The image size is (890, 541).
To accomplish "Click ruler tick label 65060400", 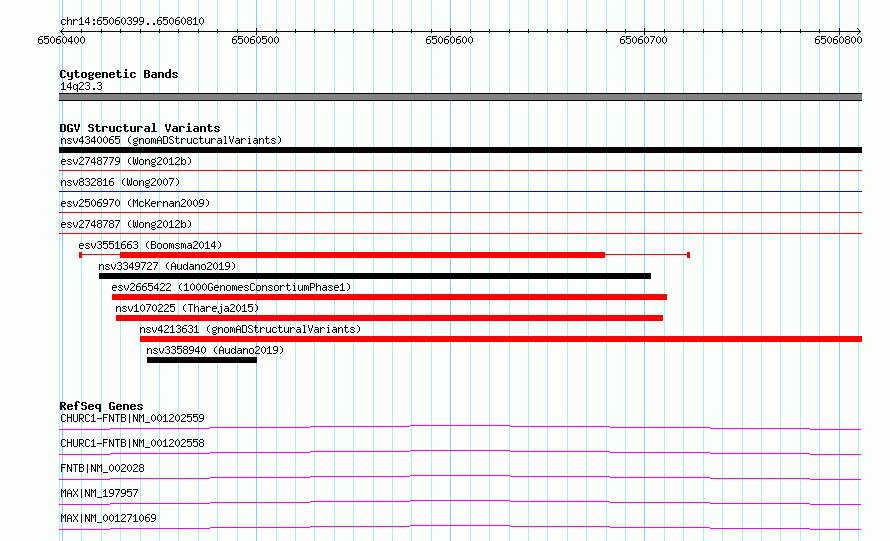I will (x=61, y=40).
